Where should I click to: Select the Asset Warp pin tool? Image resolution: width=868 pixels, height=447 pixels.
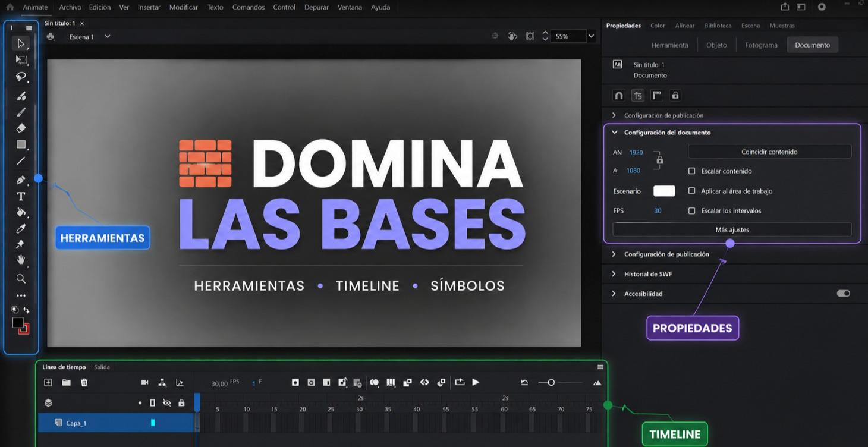click(21, 244)
